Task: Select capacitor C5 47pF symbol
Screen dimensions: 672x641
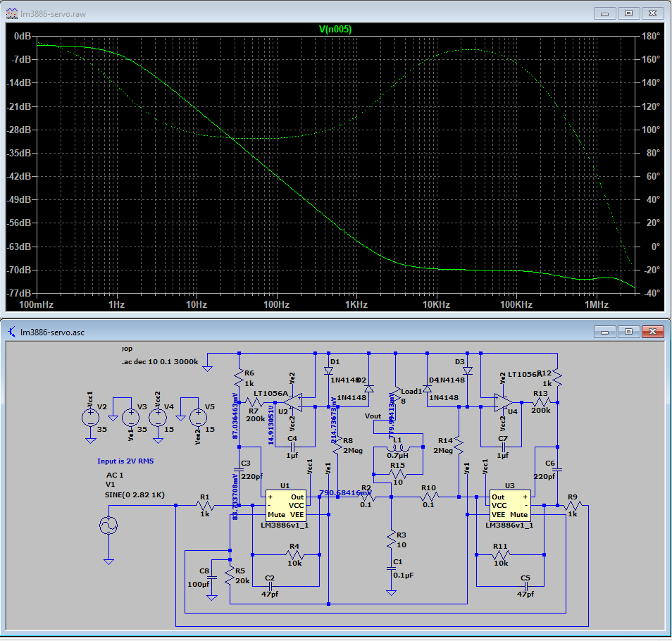Action: click(x=525, y=586)
